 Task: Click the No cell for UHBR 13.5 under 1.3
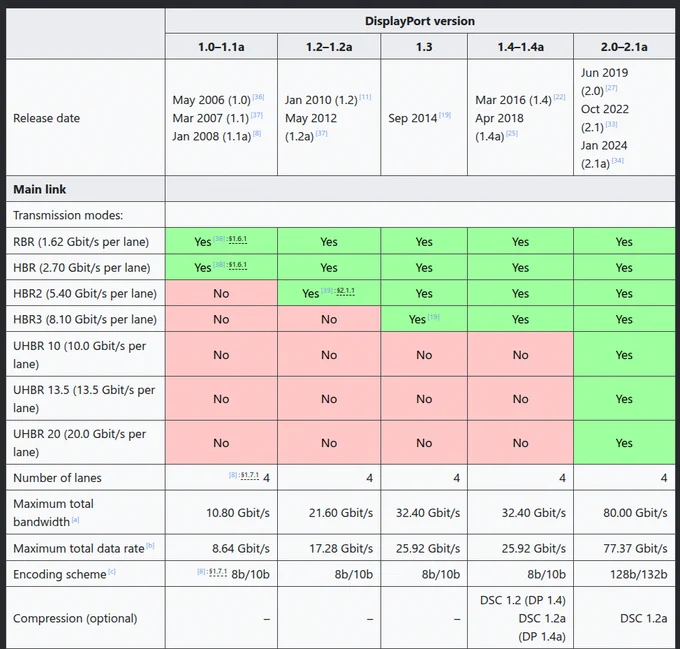(424, 399)
